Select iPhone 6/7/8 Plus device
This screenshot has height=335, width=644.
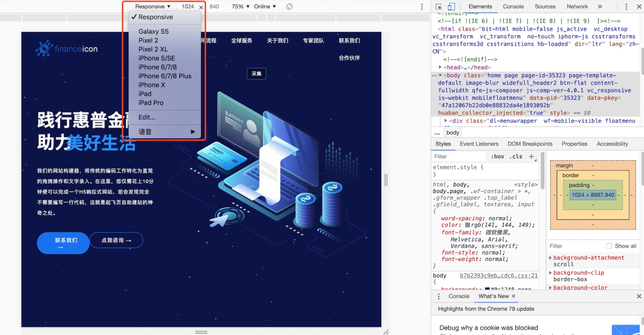pos(164,76)
